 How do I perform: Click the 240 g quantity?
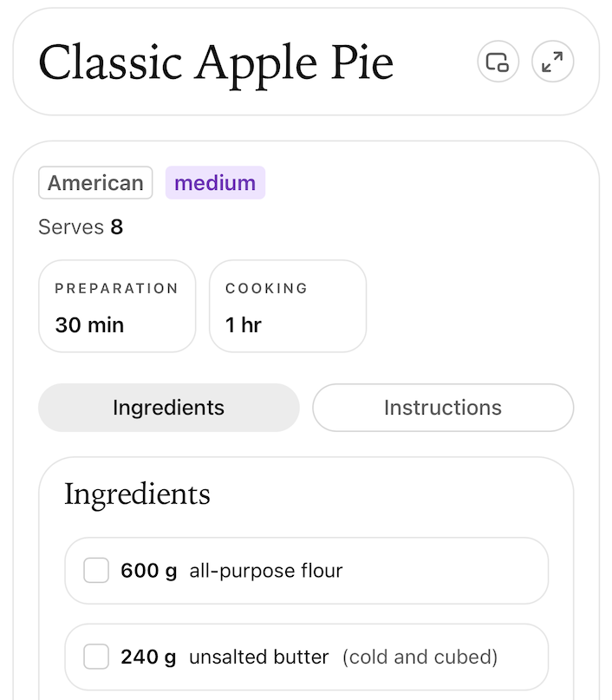[x=148, y=657]
